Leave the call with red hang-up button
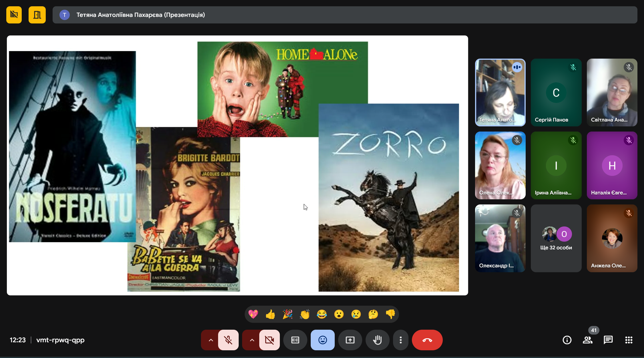This screenshot has height=358, width=644. click(x=427, y=340)
